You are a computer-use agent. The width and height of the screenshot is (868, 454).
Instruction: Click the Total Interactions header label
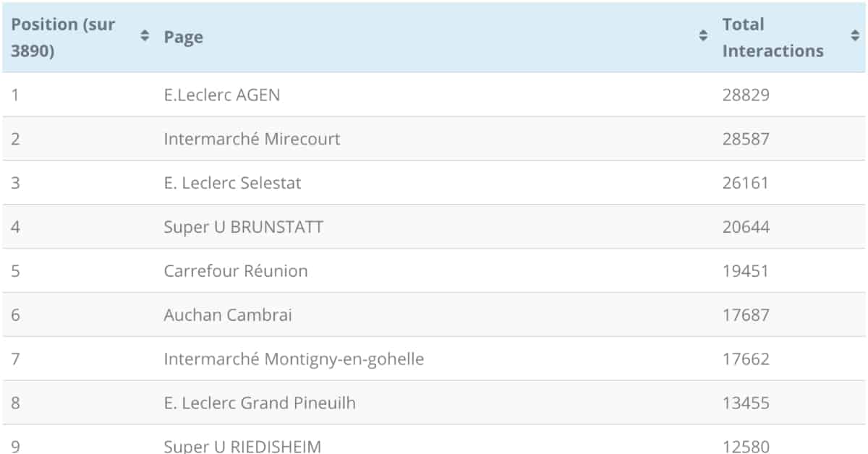[x=773, y=38]
